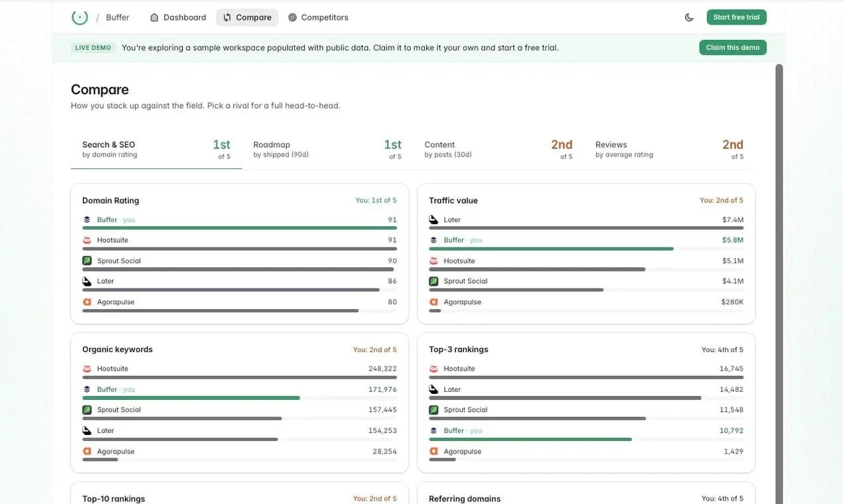Click Buffer's $5.8M traffic value
Viewport: 843px width, 504px height.
(733, 240)
